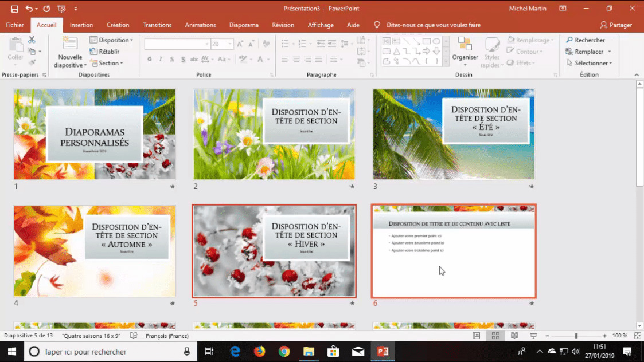
Task: Start slideshow from beginning icon in quick access toolbar
Action: (x=61, y=9)
